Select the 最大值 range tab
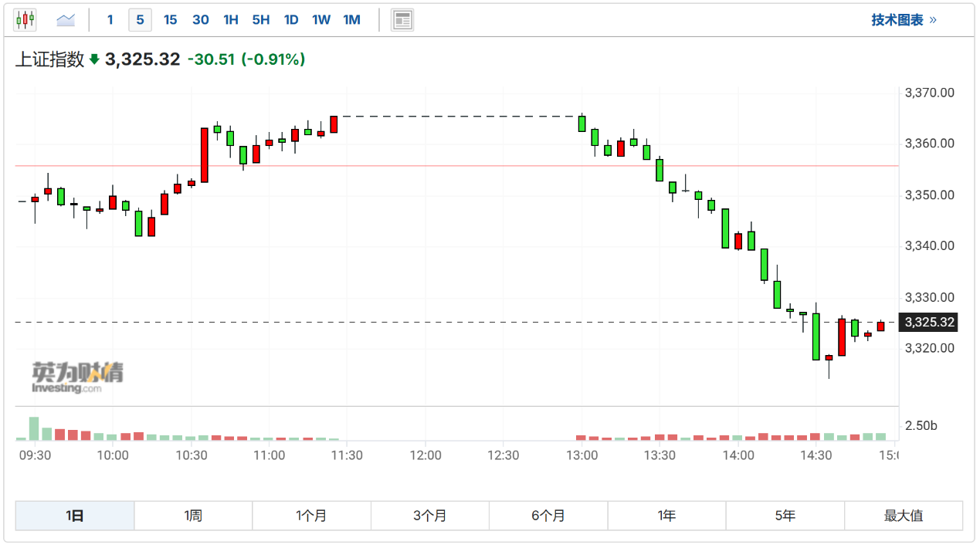980x548 pixels. point(904,516)
